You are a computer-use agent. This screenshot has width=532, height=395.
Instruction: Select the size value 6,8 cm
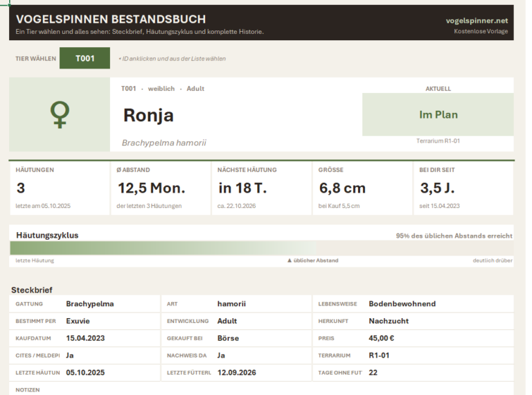coord(342,188)
